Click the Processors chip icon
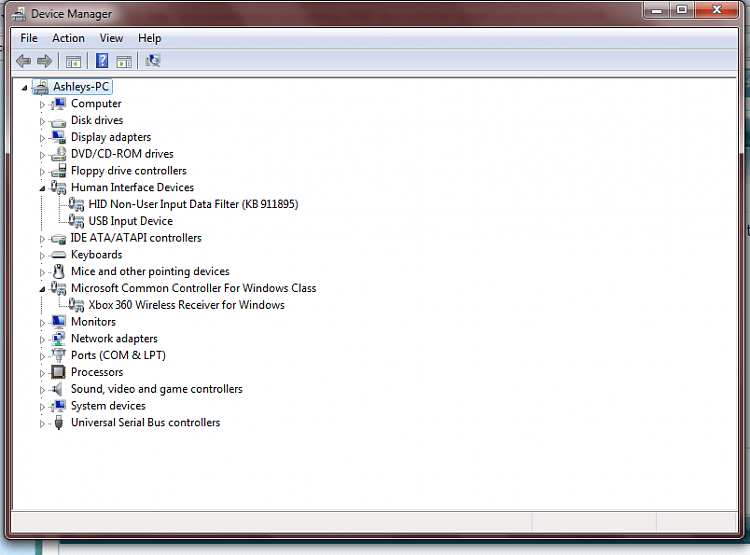This screenshot has width=750, height=555. click(x=58, y=372)
